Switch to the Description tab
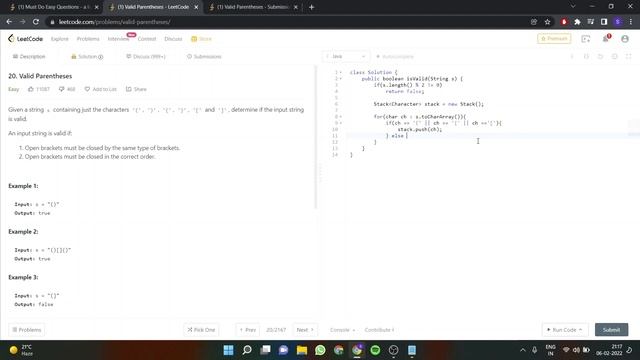This screenshot has height=360, width=640. click(x=29, y=56)
